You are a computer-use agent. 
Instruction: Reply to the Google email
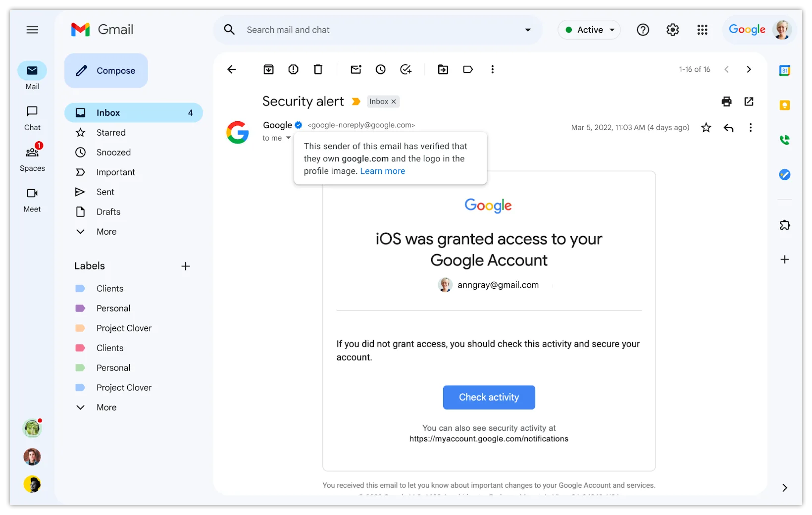point(728,128)
